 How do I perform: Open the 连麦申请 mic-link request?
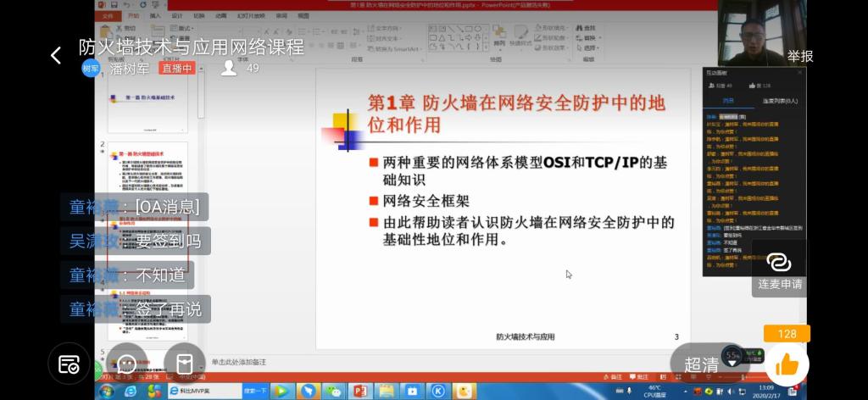click(x=779, y=268)
